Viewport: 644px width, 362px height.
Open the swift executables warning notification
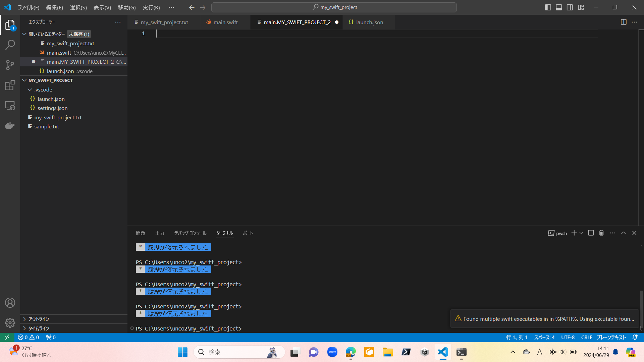545,319
